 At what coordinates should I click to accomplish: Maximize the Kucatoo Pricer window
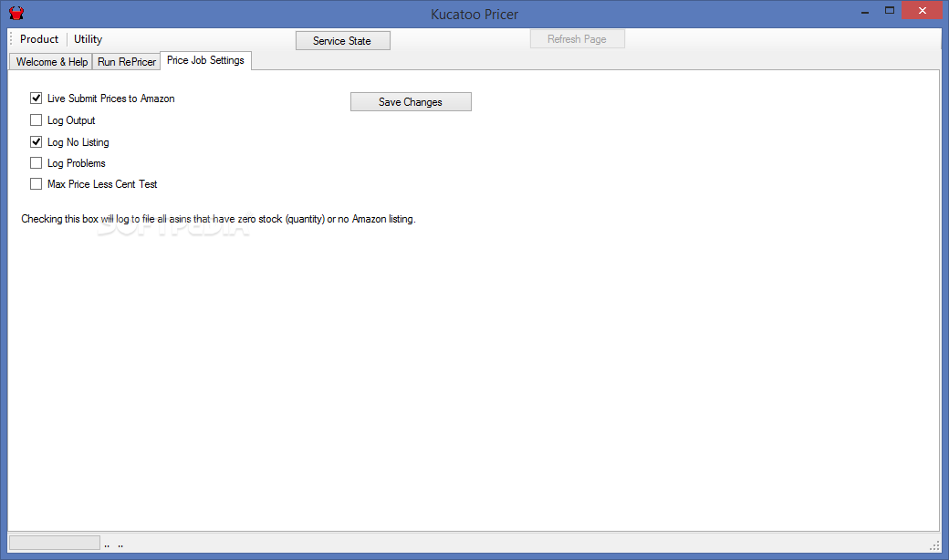(889, 10)
